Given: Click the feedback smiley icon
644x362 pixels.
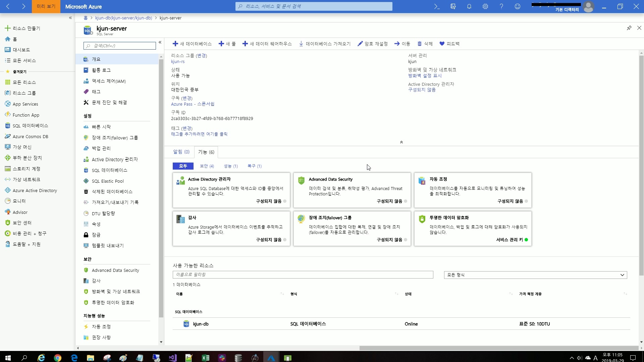Looking at the screenshot, I should [x=517, y=6].
